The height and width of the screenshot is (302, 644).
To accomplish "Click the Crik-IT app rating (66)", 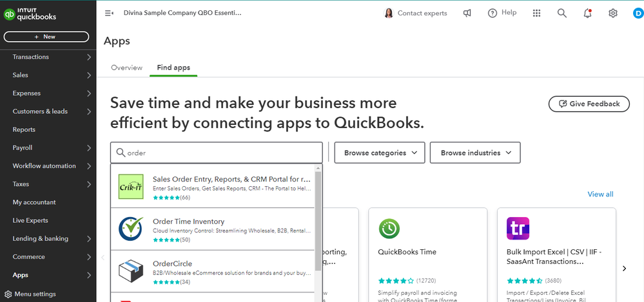I will [x=171, y=198].
